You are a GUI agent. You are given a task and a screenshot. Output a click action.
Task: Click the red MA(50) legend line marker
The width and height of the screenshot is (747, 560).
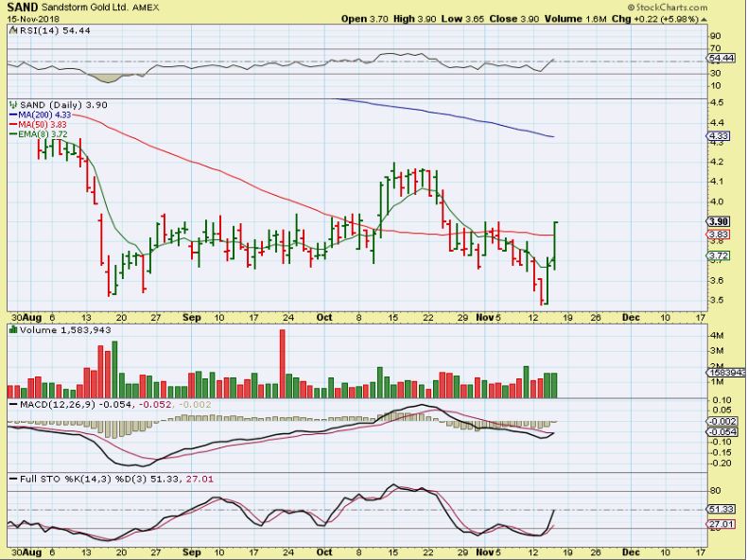[x=13, y=124]
